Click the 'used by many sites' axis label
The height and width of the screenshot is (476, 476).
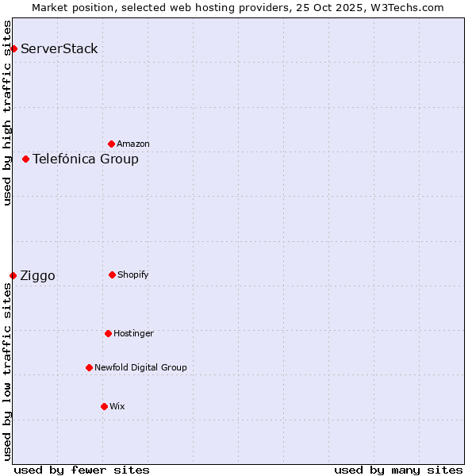(x=398, y=470)
